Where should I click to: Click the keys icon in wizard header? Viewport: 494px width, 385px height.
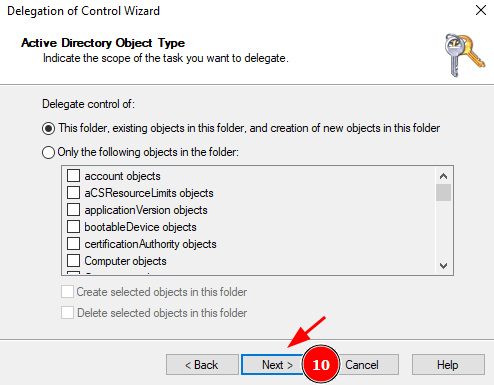[465, 55]
